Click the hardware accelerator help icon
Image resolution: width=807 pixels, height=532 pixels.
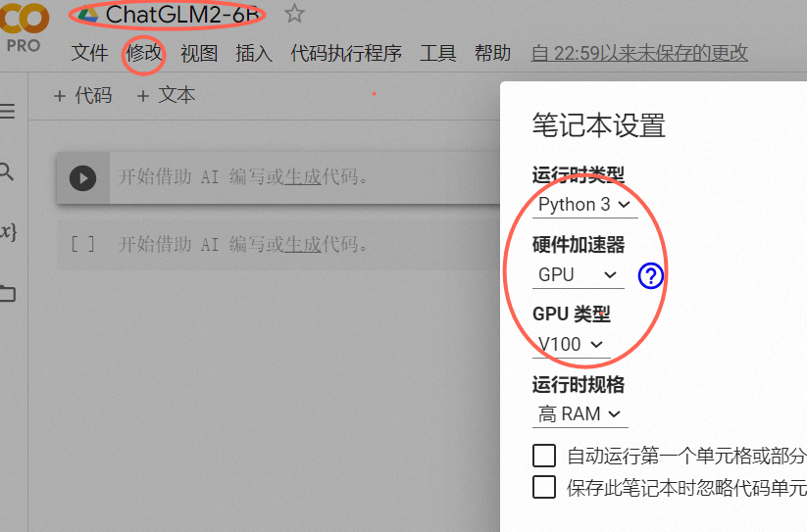pyautogui.click(x=650, y=276)
